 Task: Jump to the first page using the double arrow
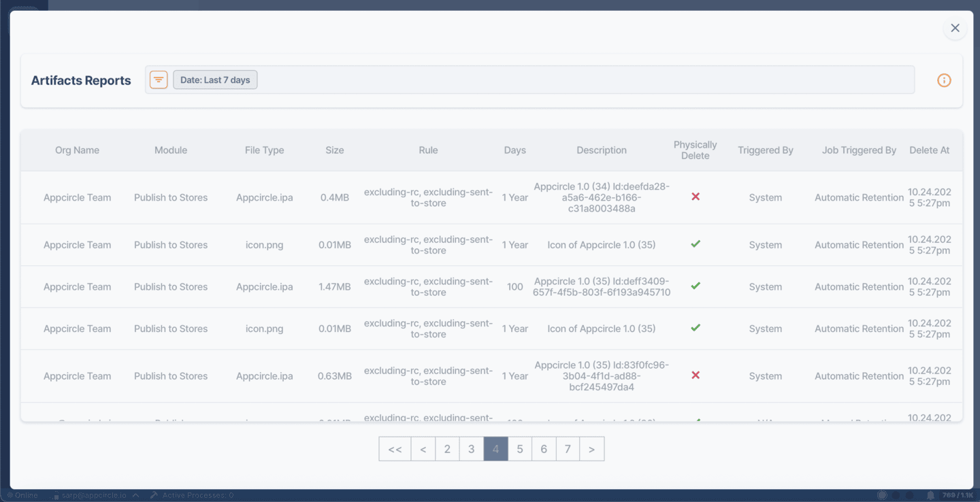[x=395, y=448]
